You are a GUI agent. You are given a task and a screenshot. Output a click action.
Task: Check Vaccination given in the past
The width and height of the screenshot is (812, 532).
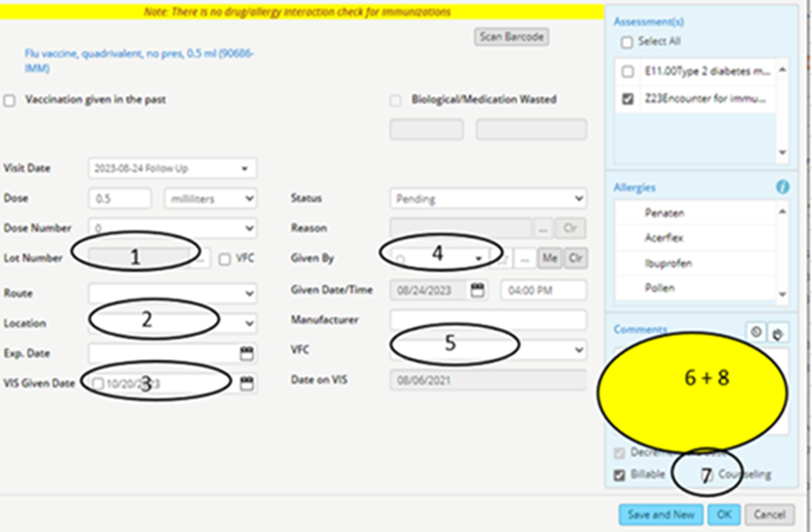tap(9, 100)
